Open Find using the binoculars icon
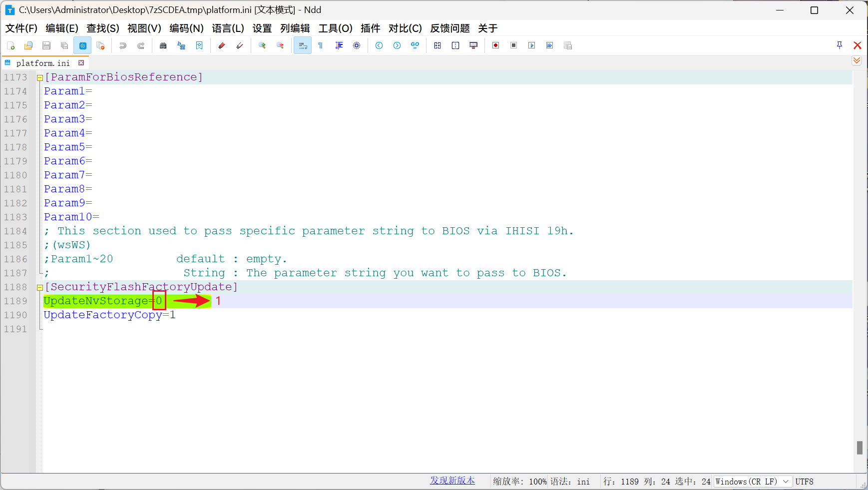The width and height of the screenshot is (868, 490). coord(163,45)
